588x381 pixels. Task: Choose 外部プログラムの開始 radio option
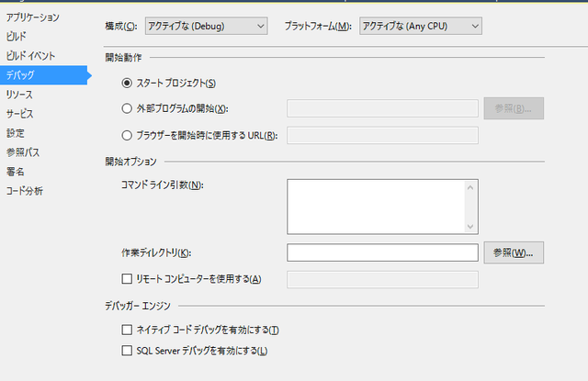[x=127, y=108]
